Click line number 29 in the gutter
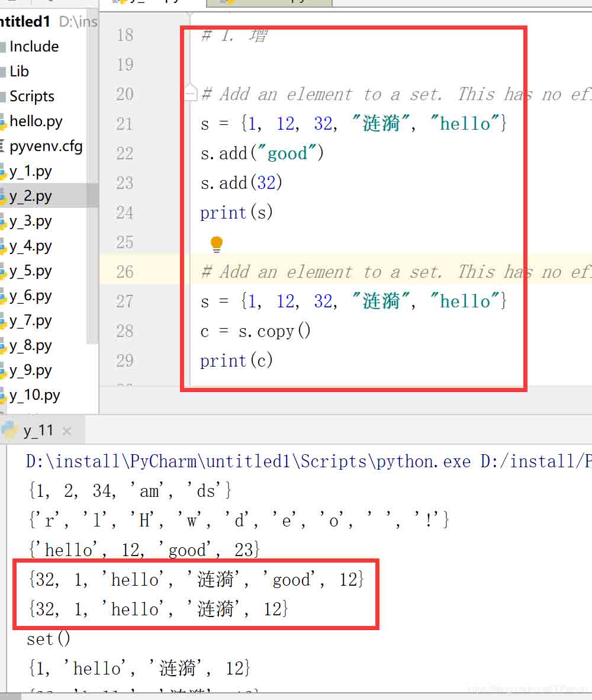The height and width of the screenshot is (700, 592). 125,361
